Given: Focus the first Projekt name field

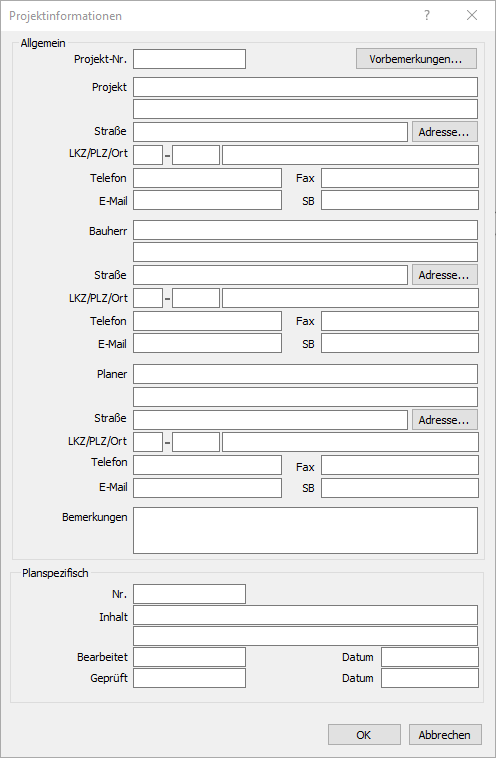Looking at the screenshot, I should 306,87.
